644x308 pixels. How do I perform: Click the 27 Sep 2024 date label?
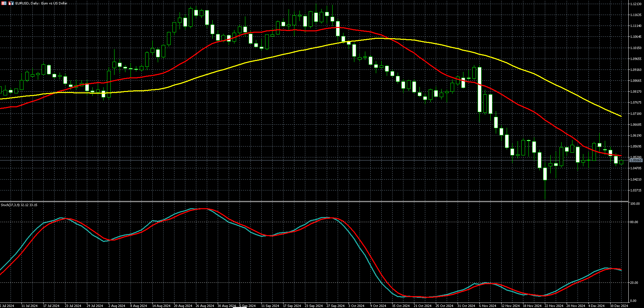click(335, 306)
